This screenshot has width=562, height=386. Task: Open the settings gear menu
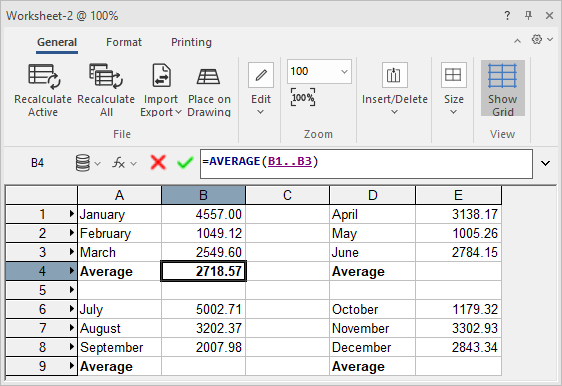541,39
